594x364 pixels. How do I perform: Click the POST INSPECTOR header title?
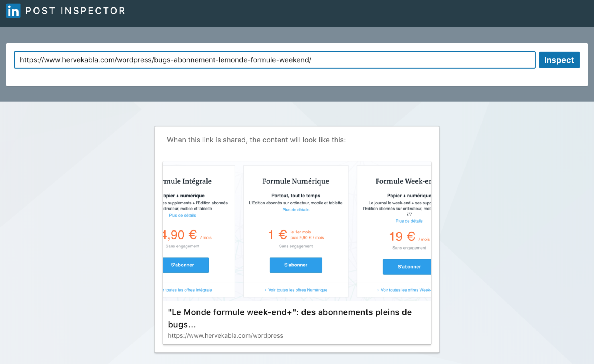(76, 11)
